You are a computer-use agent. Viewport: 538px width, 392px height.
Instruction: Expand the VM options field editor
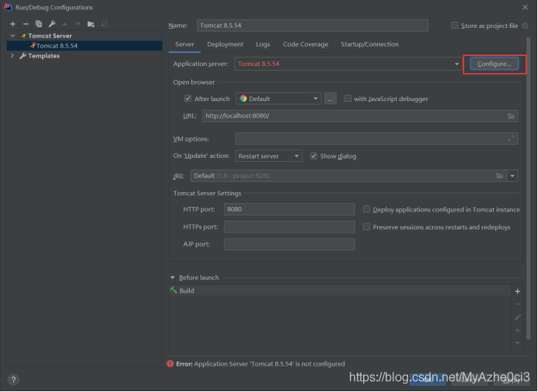point(511,138)
